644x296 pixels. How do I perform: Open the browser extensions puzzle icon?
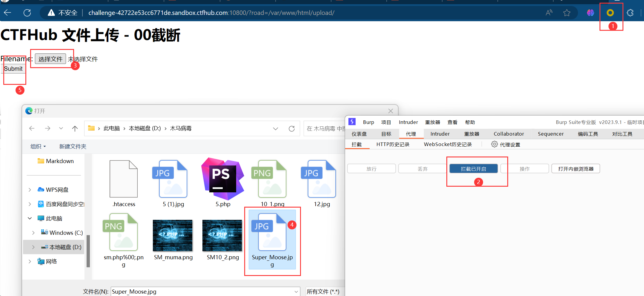[630, 13]
